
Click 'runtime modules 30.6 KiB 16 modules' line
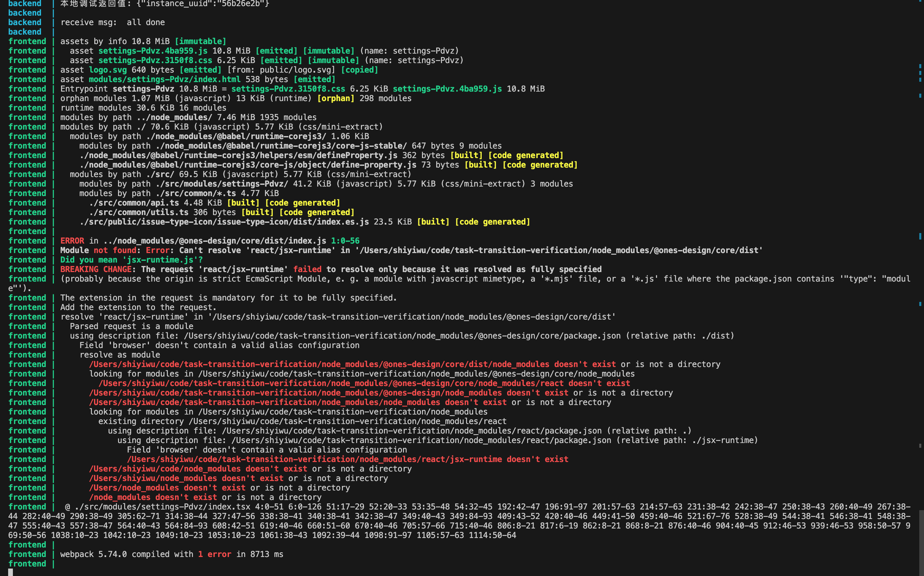[x=143, y=108]
